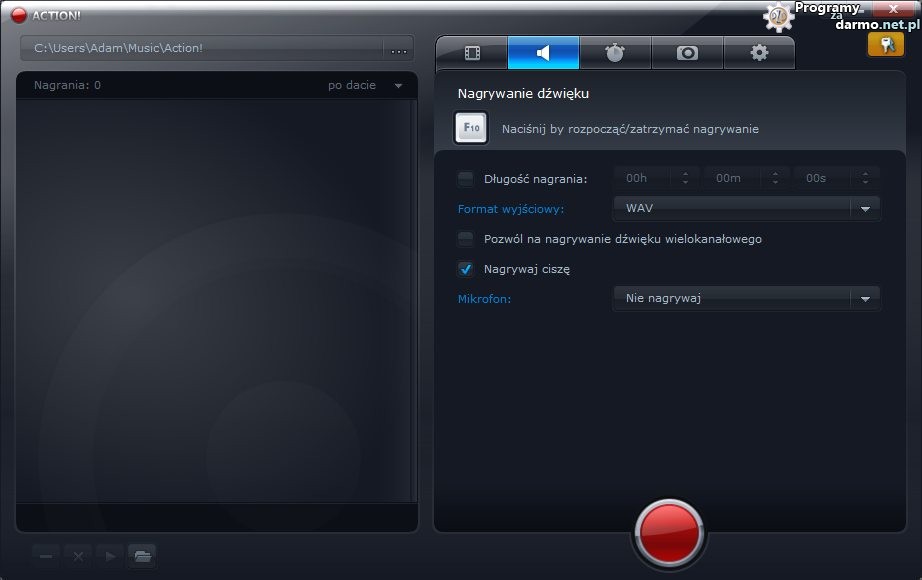Open recordings folder with the folder icon

point(142,556)
